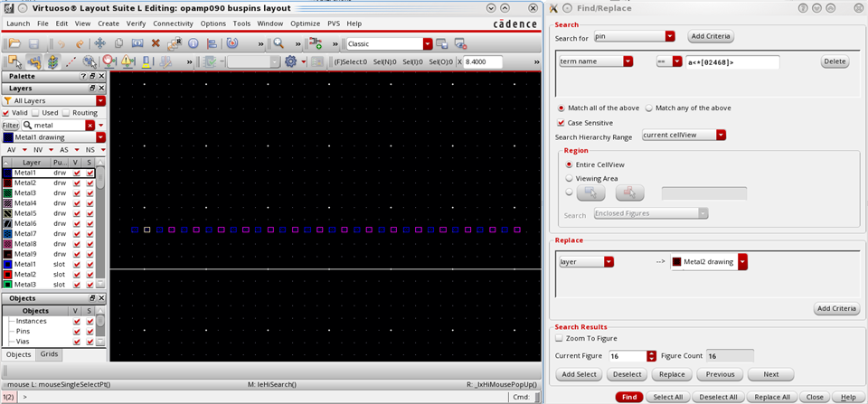Toggle the path routing icon
Image resolution: width=868 pixels, height=404 pixels.
(33, 61)
